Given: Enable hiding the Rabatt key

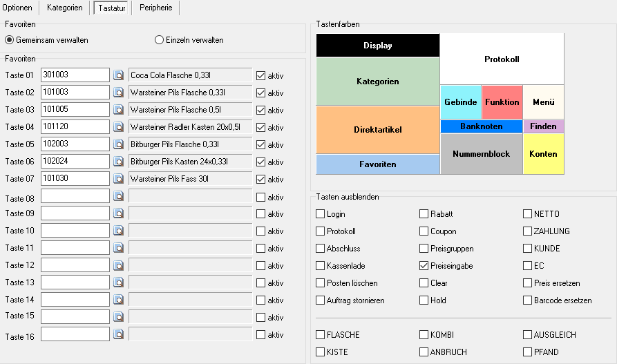Looking at the screenshot, I should 424,214.
